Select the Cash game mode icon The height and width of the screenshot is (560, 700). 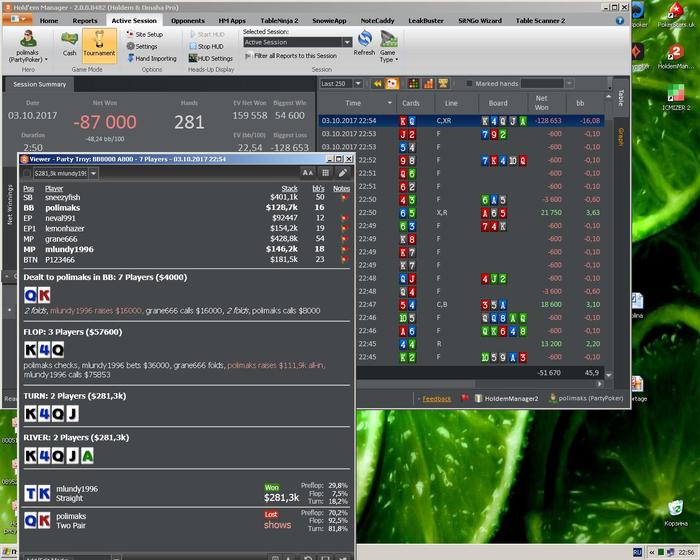[69, 41]
